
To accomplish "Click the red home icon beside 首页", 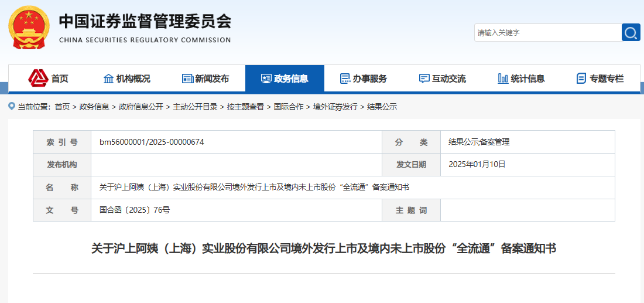I will [39, 78].
